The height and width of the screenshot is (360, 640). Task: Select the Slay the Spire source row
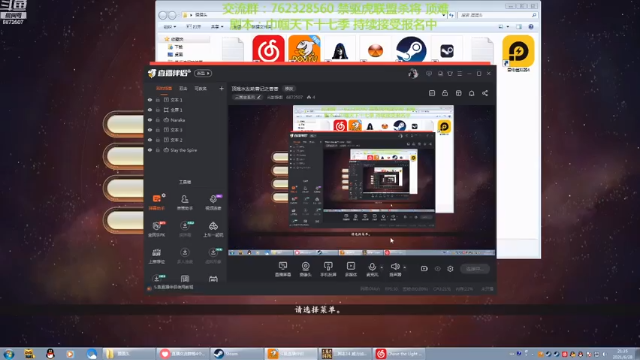[186, 150]
